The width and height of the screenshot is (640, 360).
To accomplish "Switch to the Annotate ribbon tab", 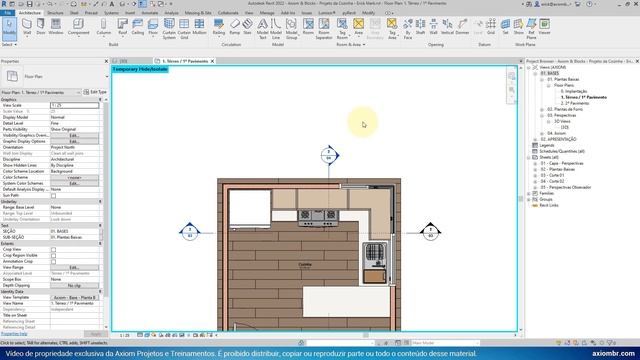I will click(x=149, y=13).
